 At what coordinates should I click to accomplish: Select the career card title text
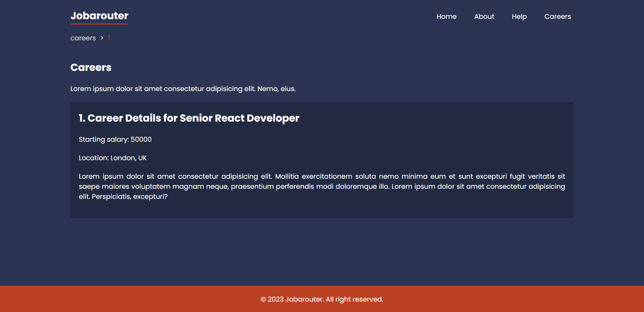pos(189,118)
